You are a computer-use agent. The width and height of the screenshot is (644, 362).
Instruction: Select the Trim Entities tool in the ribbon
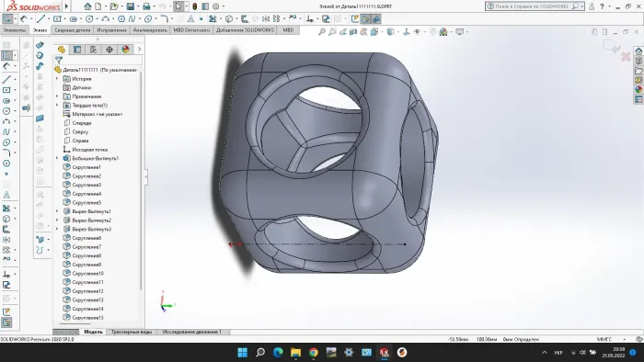tap(213, 19)
